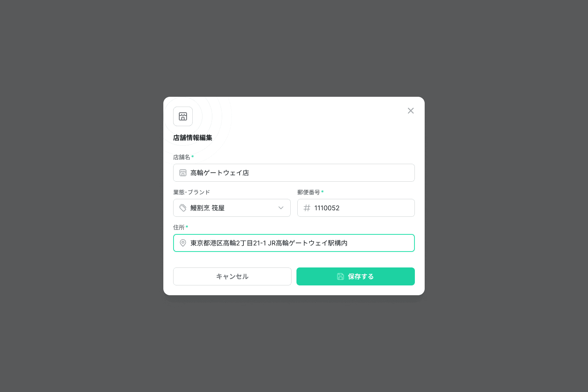The width and height of the screenshot is (588, 392).
Task: Click the 業態・ブランド label text
Action: [x=192, y=192]
